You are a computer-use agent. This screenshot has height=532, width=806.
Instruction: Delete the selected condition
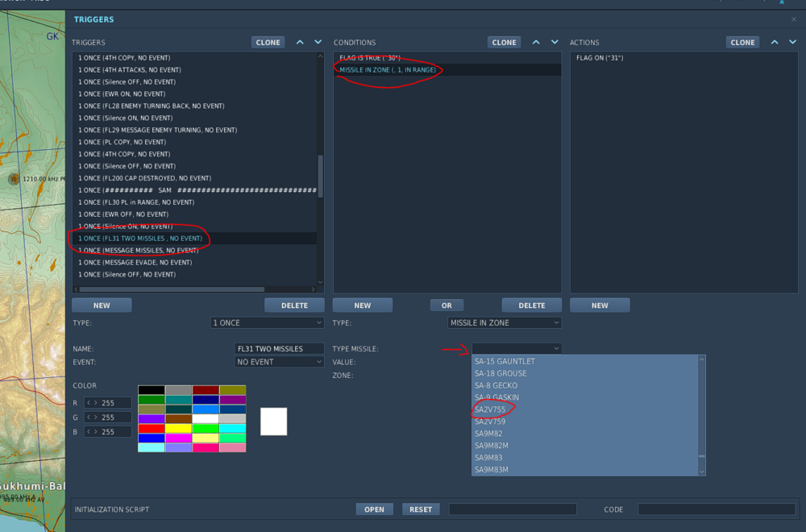[x=531, y=305]
